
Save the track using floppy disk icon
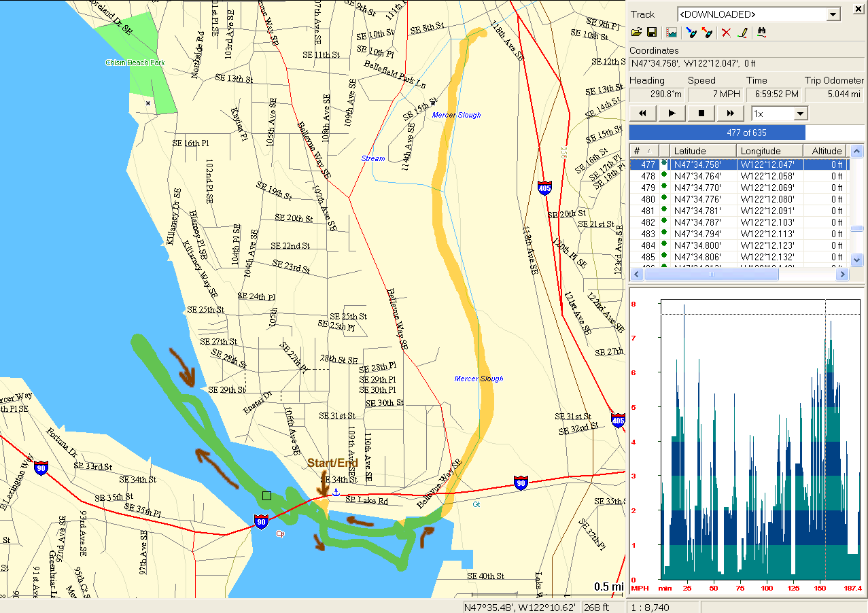651,32
